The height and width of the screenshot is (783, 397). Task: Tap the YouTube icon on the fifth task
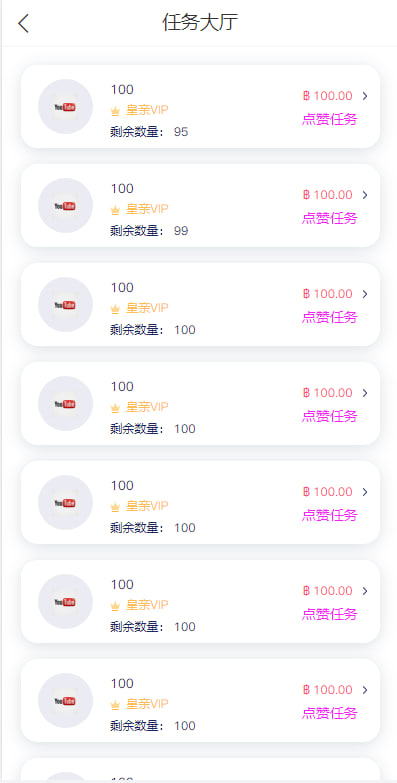click(65, 502)
